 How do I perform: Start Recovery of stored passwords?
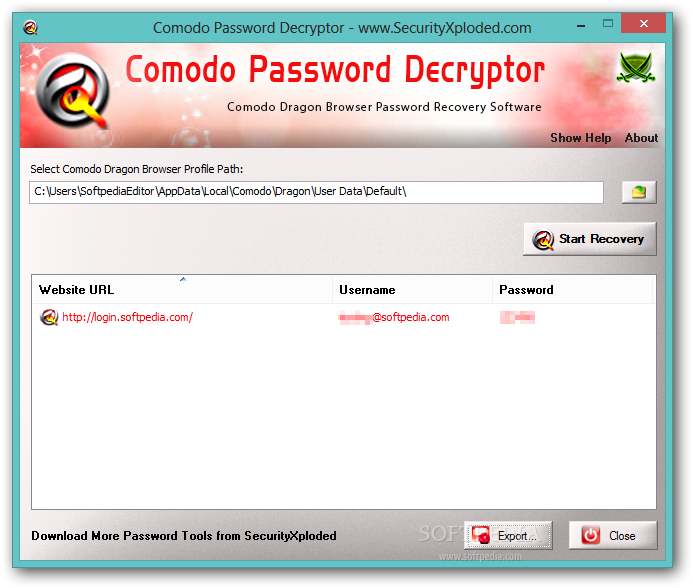point(590,239)
